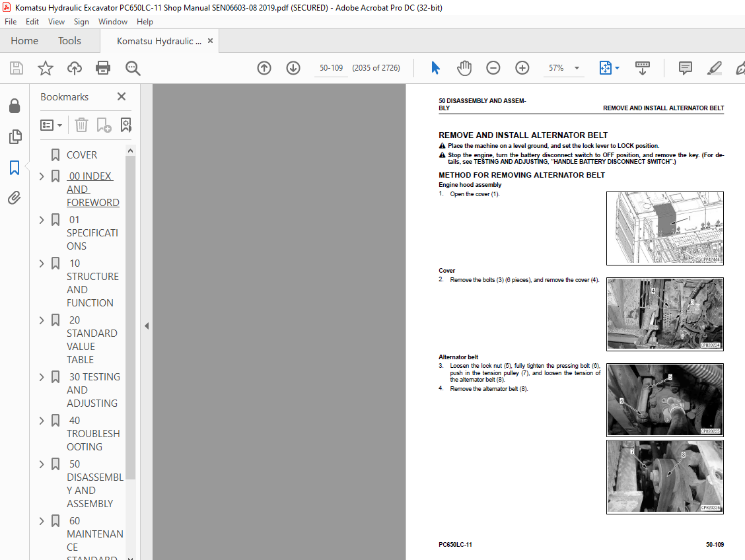The width and height of the screenshot is (745, 560).
Task: Expand the 30 TESTING AND ADJUSTING bookmark
Action: point(42,377)
